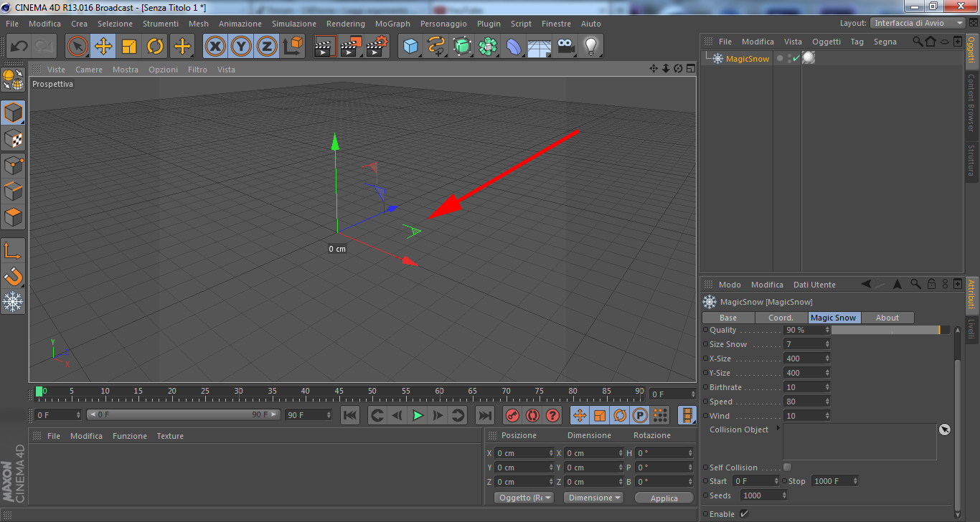Open the spline tools icon
This screenshot has height=522, width=980.
(436, 47)
